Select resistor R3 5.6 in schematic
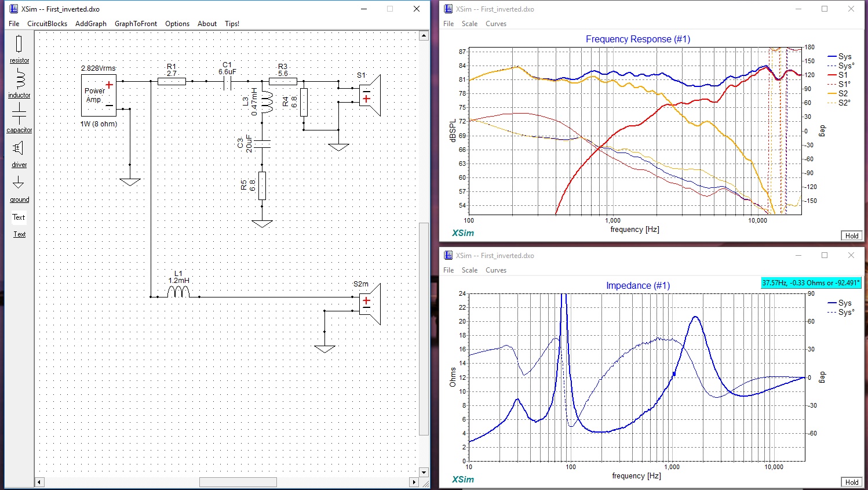868x490 pixels. coord(283,81)
